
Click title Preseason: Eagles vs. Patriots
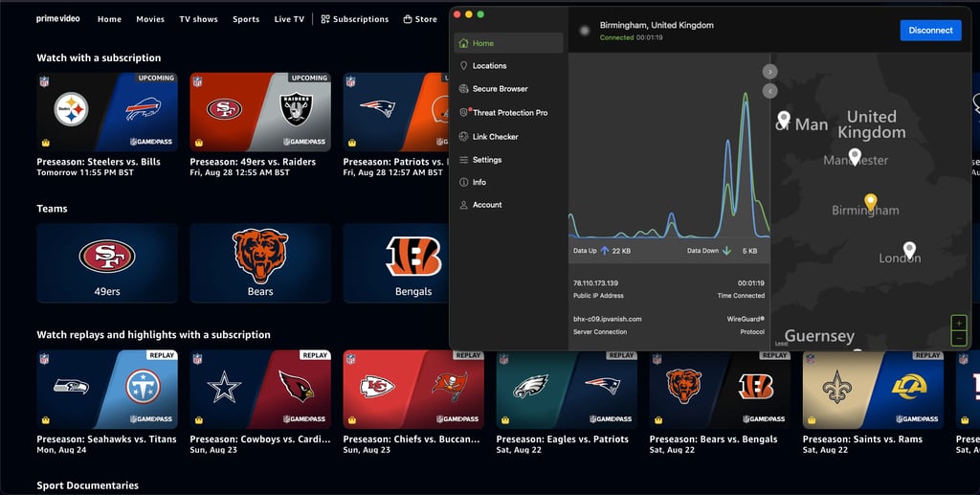563,439
